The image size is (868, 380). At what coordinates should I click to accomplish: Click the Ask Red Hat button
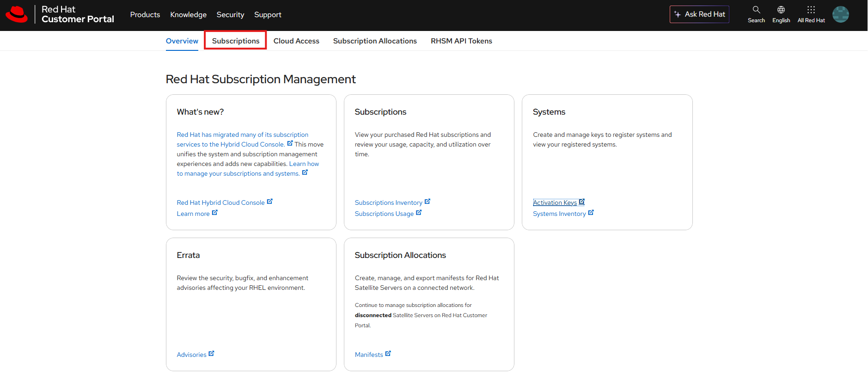(699, 14)
